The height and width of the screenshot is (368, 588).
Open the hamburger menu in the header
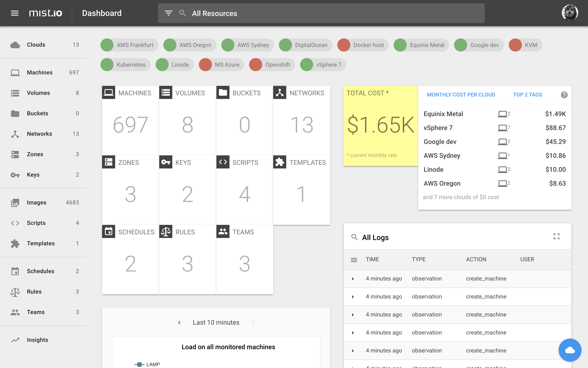(14, 13)
